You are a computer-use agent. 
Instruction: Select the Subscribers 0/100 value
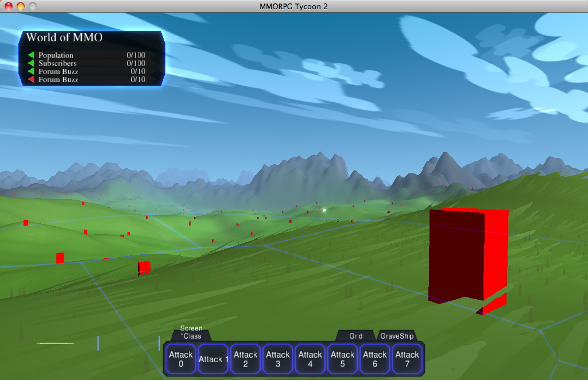point(136,63)
